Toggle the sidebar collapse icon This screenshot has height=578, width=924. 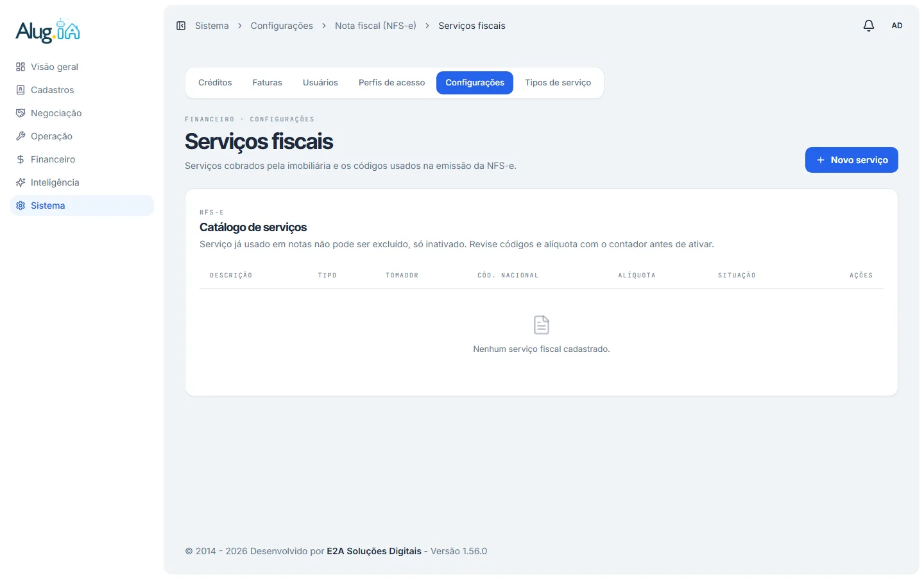[181, 26]
